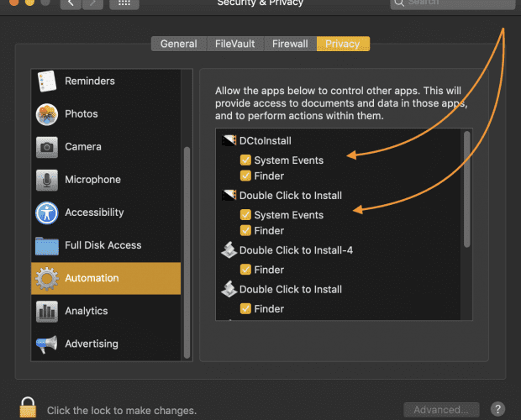Switch to the FileVault tab
This screenshot has height=420, width=521.
235,44
